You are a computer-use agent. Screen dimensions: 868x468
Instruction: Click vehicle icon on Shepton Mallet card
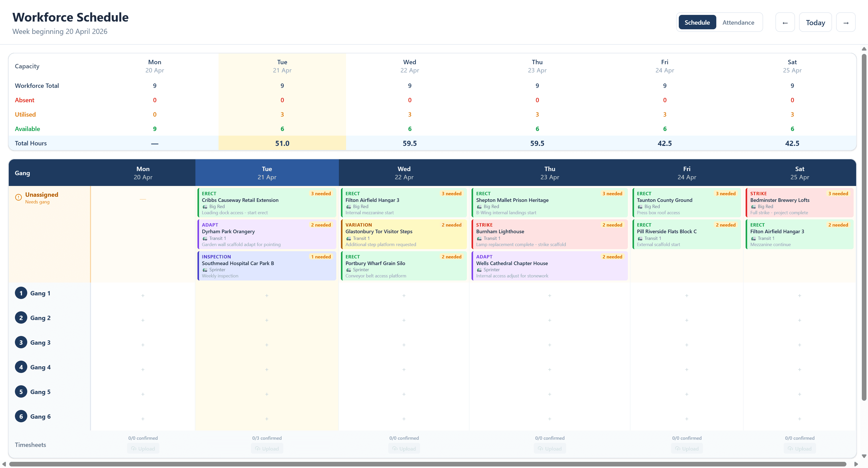(479, 207)
